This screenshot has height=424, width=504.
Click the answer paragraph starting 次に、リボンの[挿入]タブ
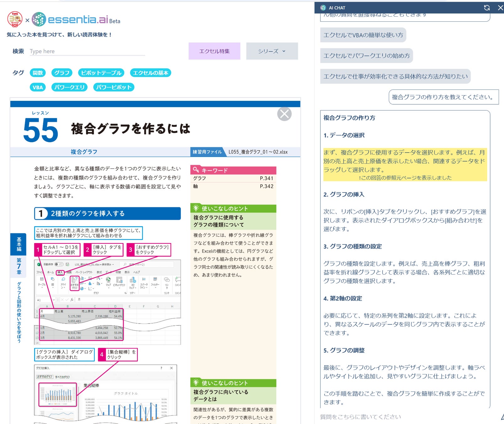pyautogui.click(x=405, y=220)
